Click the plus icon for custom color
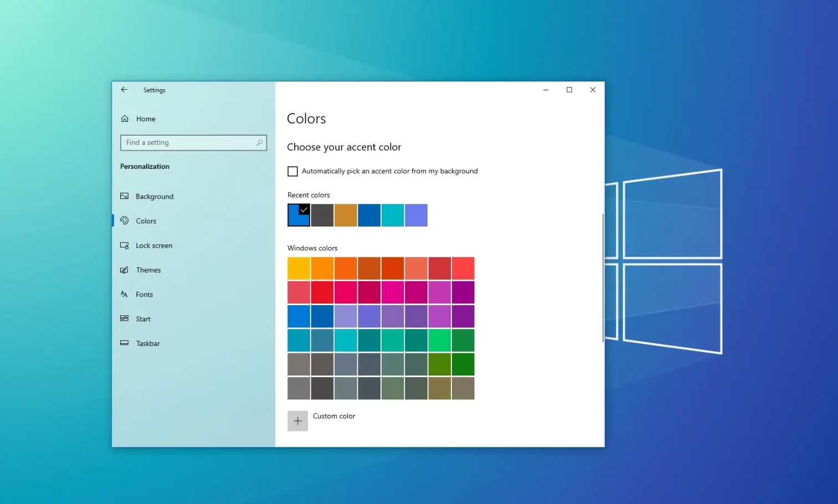Screen dimensions: 838x504 tap(297, 421)
